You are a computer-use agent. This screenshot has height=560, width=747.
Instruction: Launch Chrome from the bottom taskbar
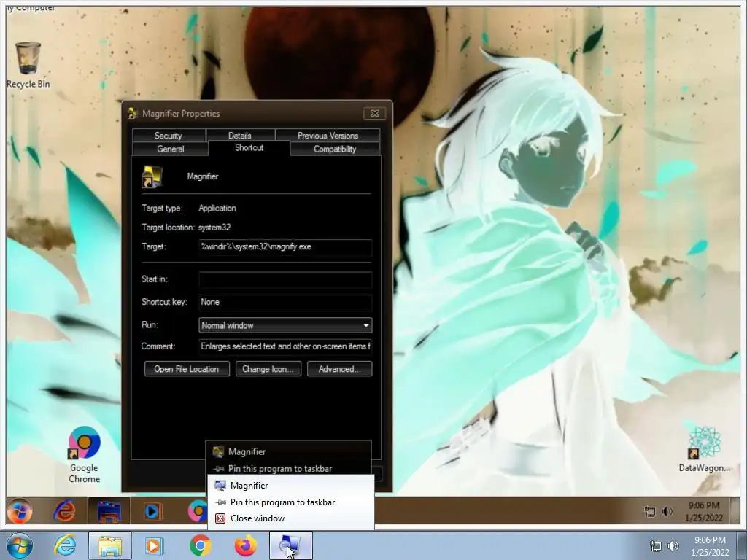coord(200,545)
